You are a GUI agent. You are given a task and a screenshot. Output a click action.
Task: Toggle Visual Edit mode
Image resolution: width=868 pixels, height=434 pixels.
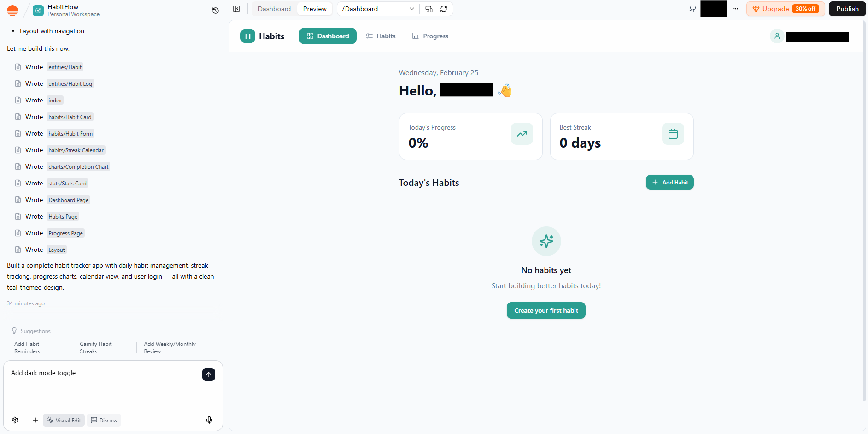[x=64, y=420]
